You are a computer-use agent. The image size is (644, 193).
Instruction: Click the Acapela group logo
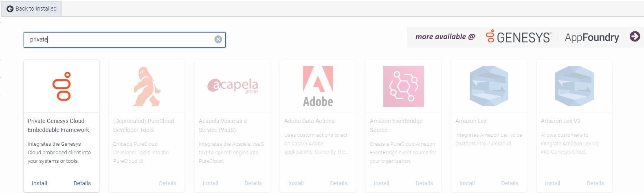click(x=233, y=86)
